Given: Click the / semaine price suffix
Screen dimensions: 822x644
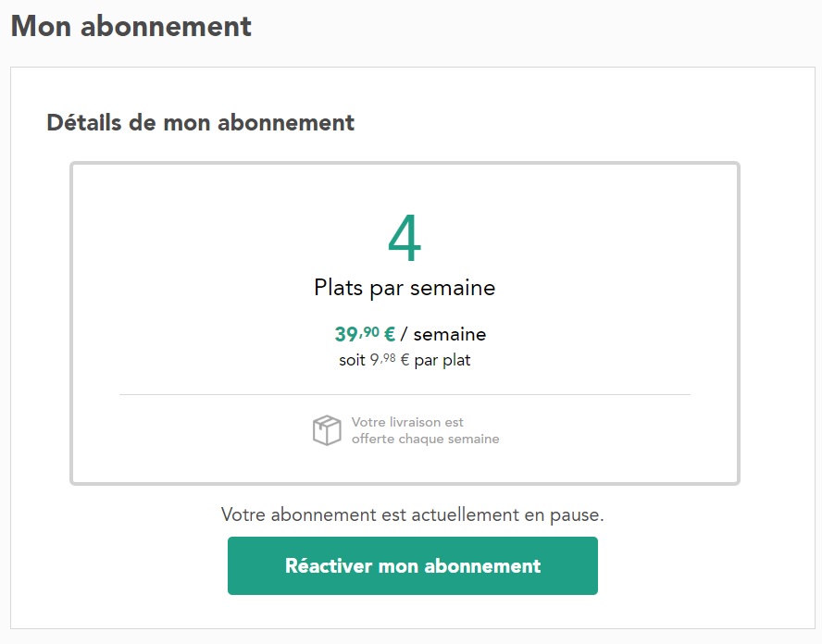Looking at the screenshot, I should coord(443,334).
